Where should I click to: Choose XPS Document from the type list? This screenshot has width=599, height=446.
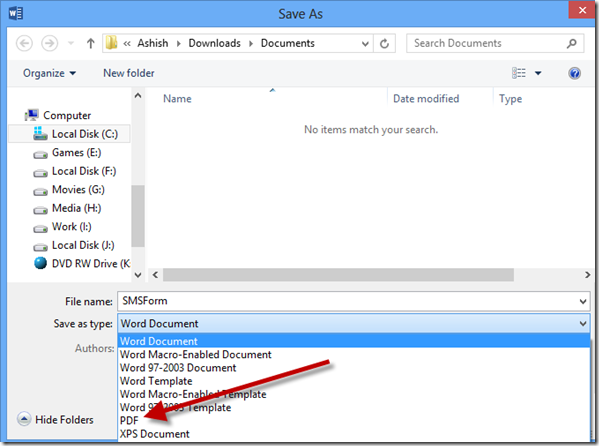(x=154, y=434)
